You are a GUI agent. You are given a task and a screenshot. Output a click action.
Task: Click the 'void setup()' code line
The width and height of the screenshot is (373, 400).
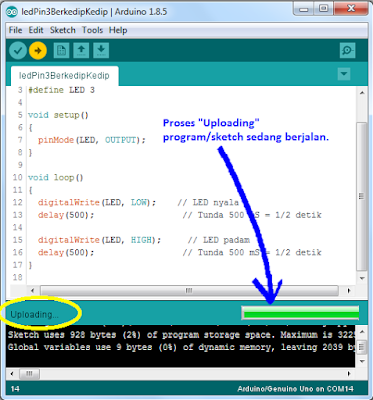coord(58,115)
